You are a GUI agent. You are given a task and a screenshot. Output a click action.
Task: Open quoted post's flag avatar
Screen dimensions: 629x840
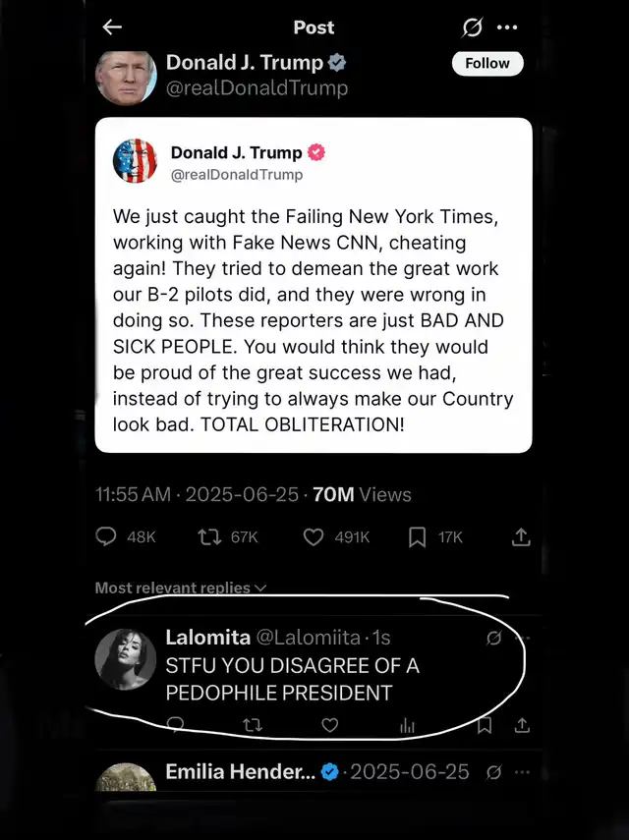[x=136, y=162]
